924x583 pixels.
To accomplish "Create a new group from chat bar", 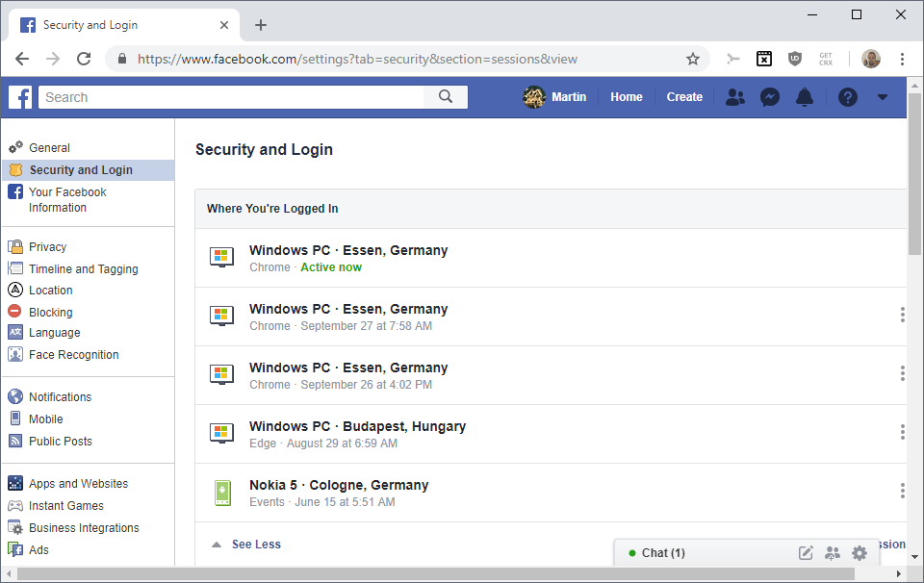I will (x=832, y=553).
